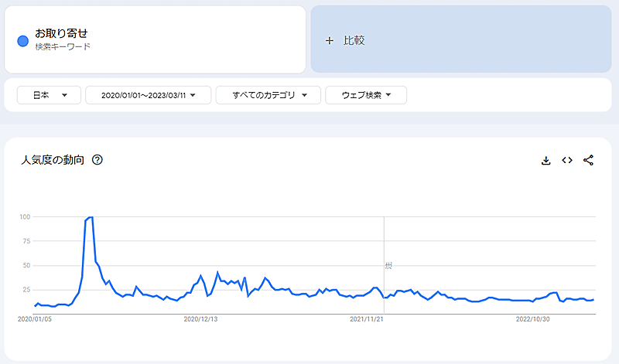Expand the 2020/01/01~2023/03/11 date range dropdown
The height and width of the screenshot is (364, 619).
click(149, 95)
